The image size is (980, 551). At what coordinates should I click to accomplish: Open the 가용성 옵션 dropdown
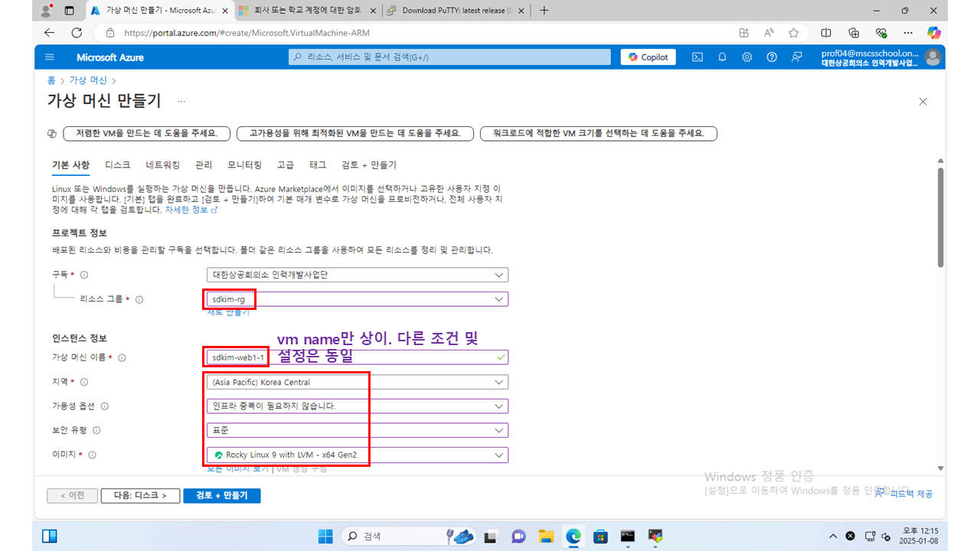358,406
